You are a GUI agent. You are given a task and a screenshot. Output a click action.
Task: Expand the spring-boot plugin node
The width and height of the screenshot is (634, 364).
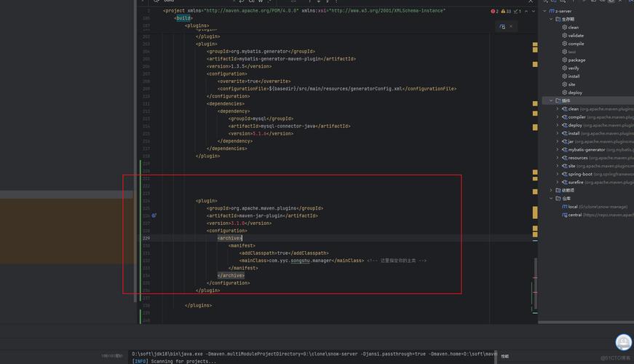(x=558, y=174)
